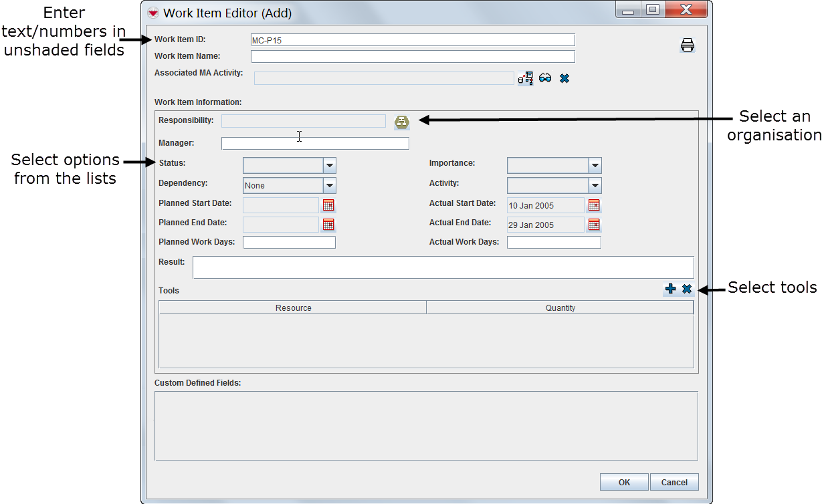Open the Actual Start Date calendar
This screenshot has height=504, width=824.
point(594,205)
